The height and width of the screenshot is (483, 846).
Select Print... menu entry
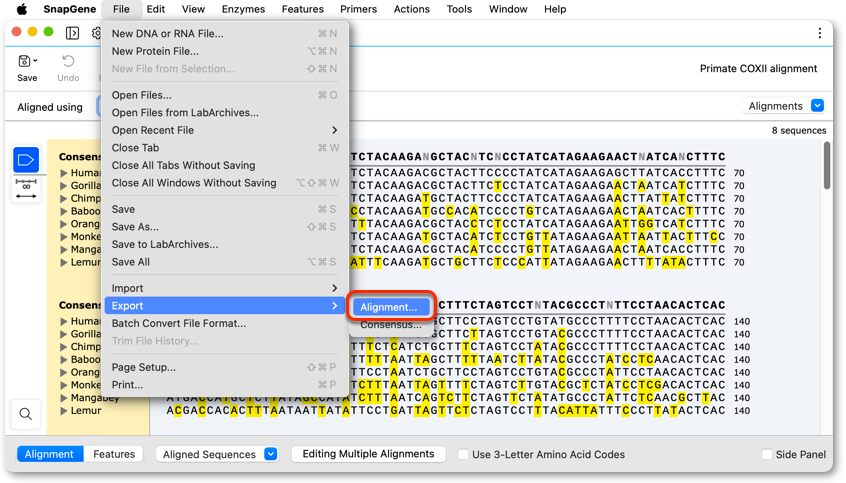[224, 385]
